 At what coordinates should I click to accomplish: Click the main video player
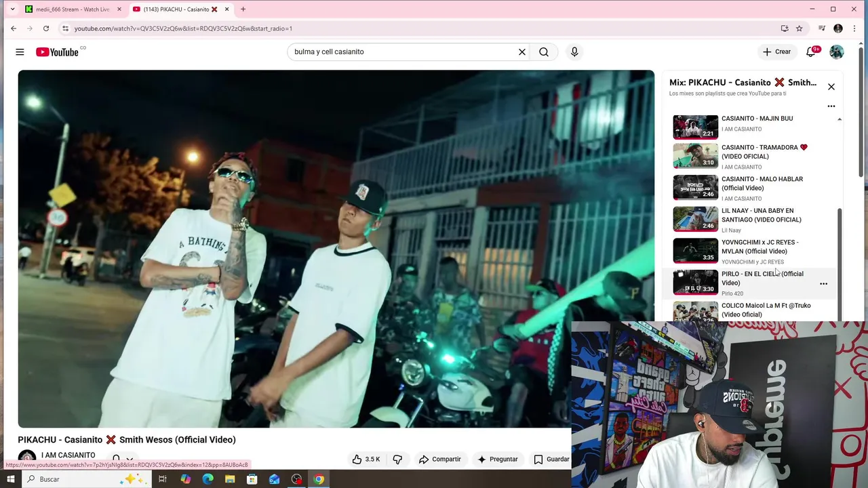tap(336, 249)
